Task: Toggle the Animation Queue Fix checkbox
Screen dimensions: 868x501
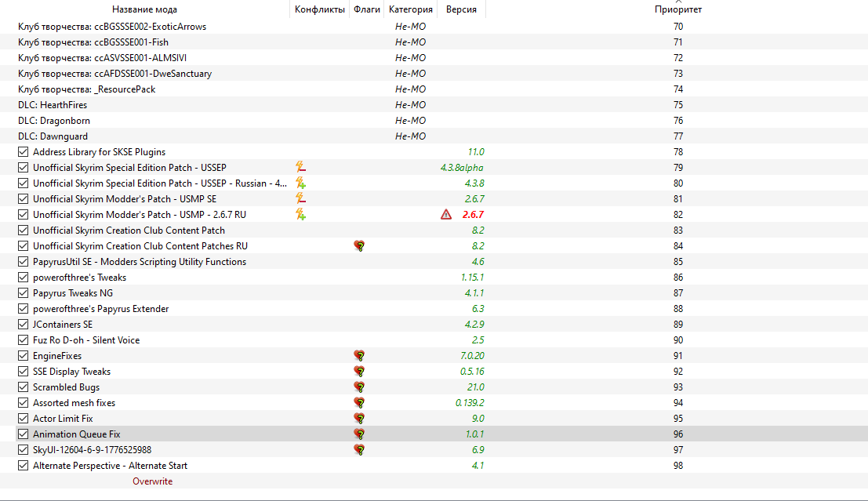Action: 23,434
